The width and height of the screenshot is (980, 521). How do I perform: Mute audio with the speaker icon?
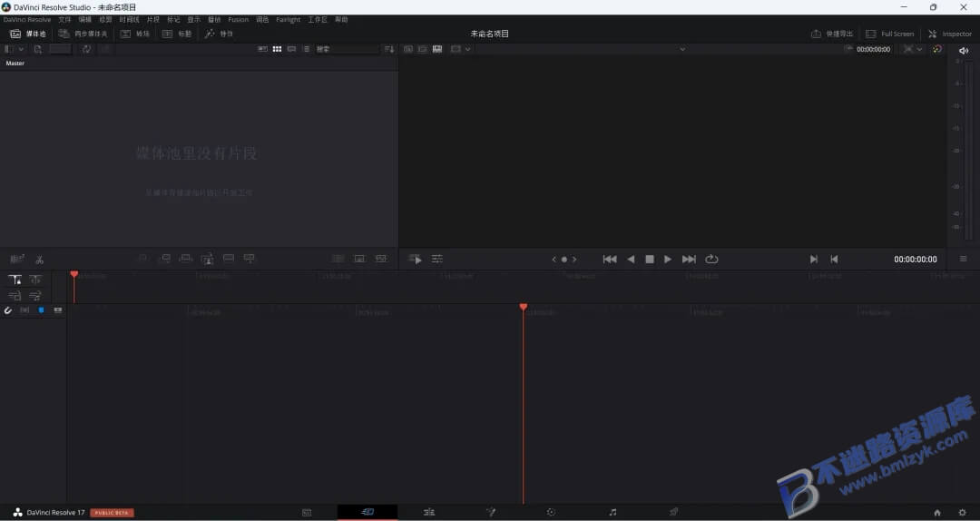(963, 51)
